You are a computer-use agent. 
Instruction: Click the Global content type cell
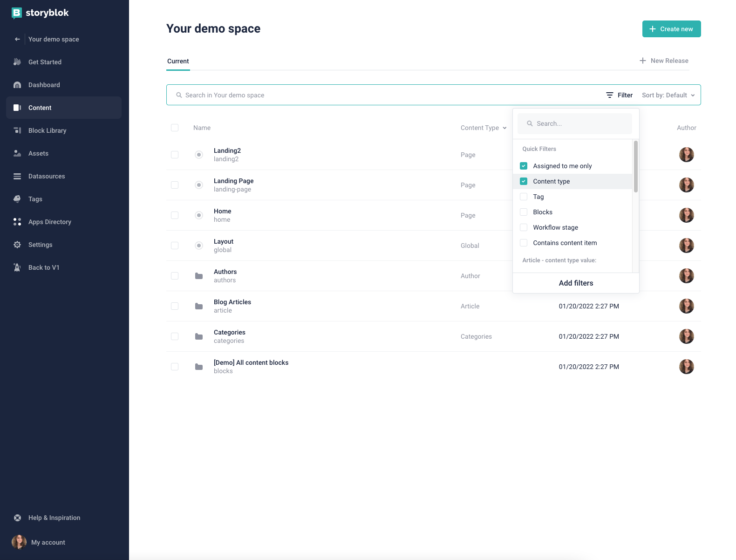click(470, 246)
